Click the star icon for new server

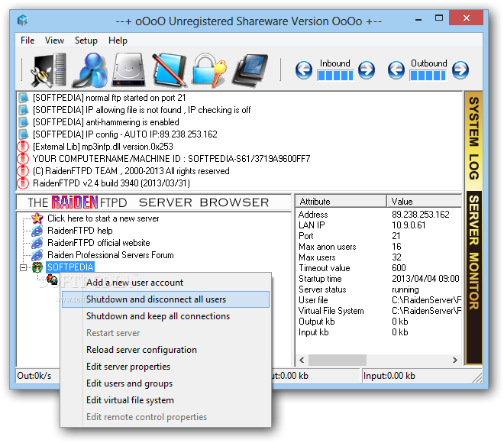click(37, 218)
